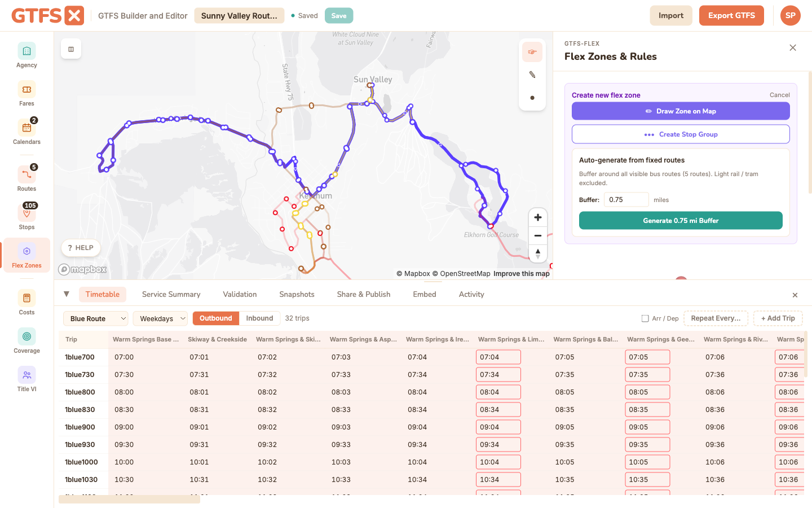Click Export GTFS button

click(731, 15)
